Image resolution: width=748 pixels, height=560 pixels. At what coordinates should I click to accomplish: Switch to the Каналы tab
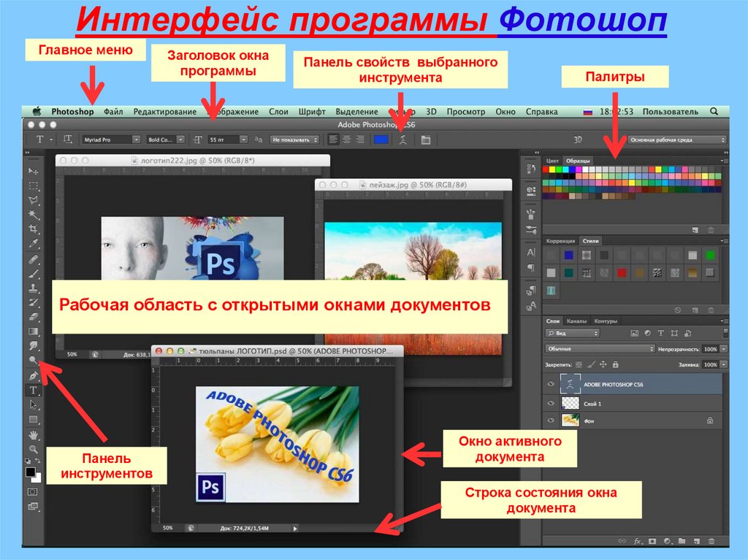point(576,321)
